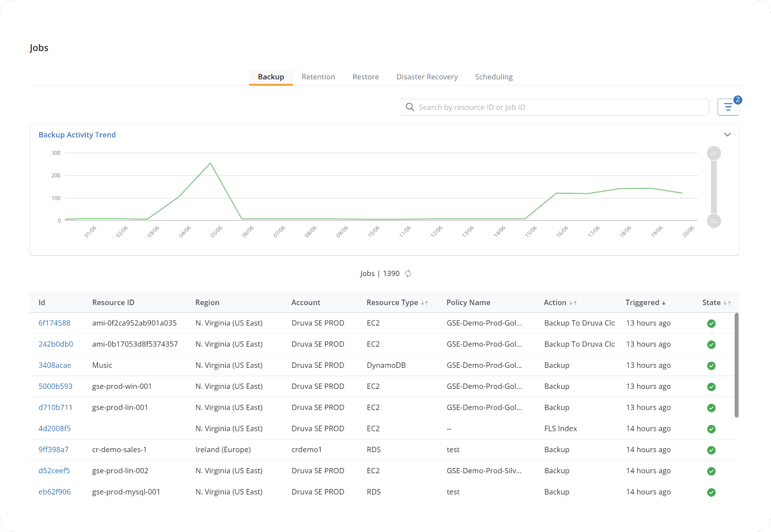Sort the table by Resource Type column
Image resolution: width=771 pixels, height=532 pixels.
425,302
